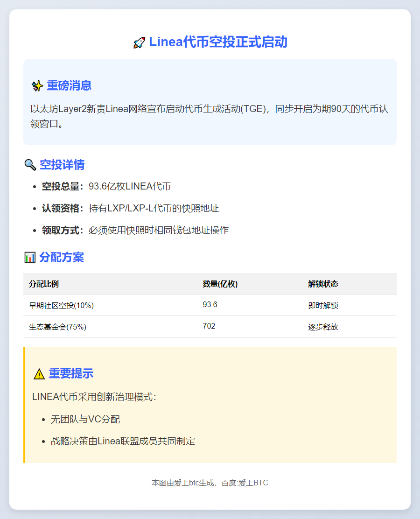Image resolution: width=420 pixels, height=519 pixels.
Task: Click the warning triangle icon beside 重要提示
Action: [39, 374]
